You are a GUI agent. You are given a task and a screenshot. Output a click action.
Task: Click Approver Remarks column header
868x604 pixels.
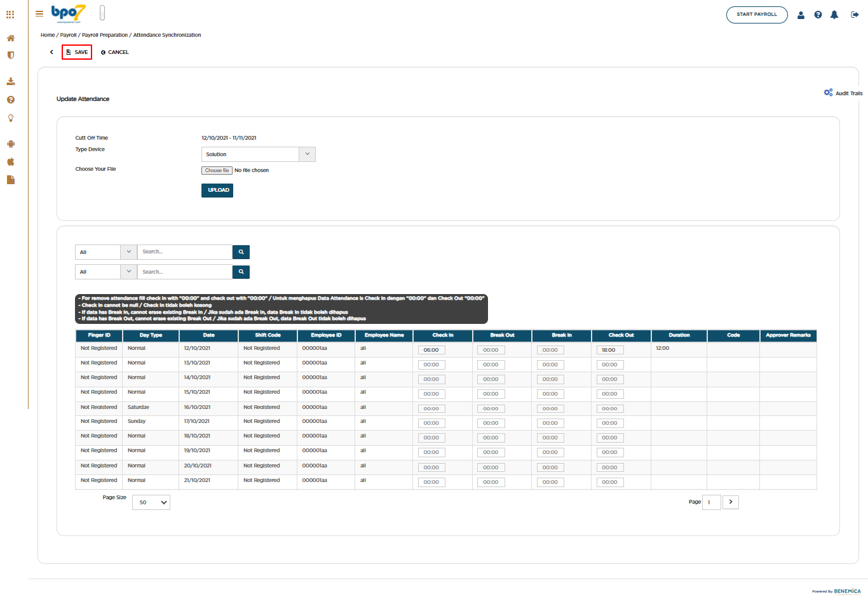[789, 335]
